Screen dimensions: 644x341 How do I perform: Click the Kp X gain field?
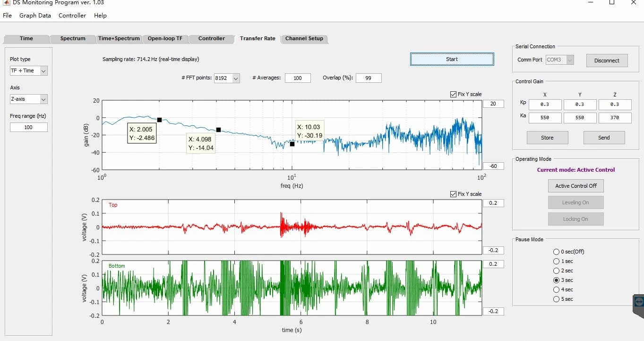pyautogui.click(x=545, y=105)
